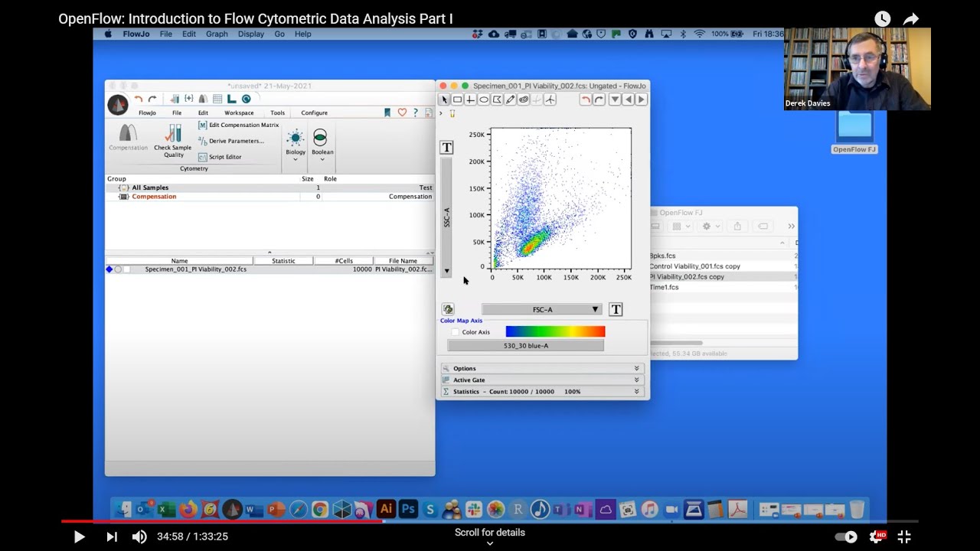Click the FlowJo logo in workspace
Viewport: 980px width, 551px height.
pos(117,105)
